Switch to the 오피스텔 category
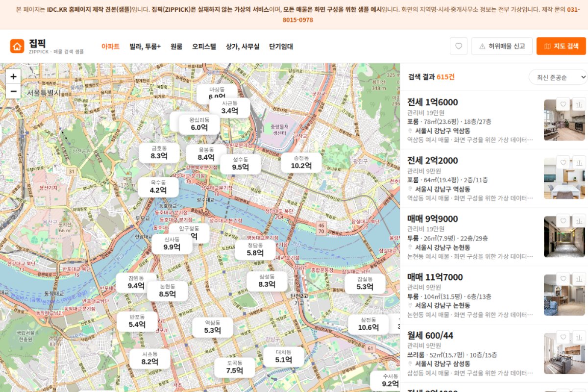 tap(204, 47)
